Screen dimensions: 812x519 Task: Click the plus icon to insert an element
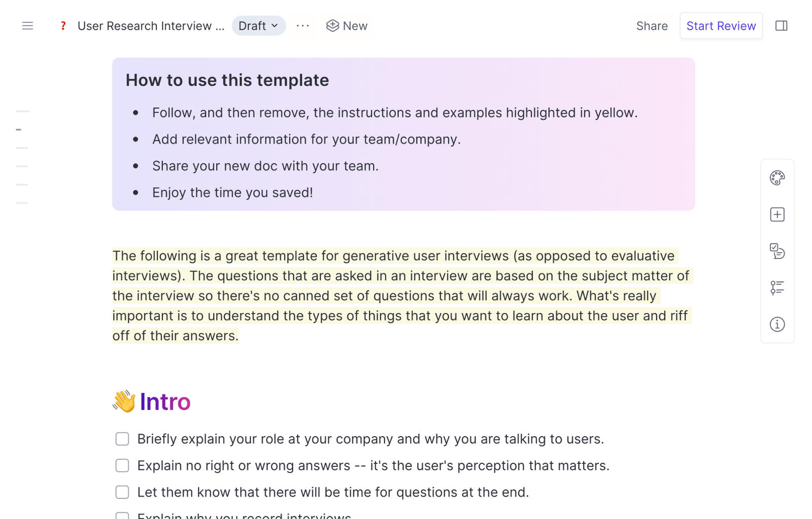(x=777, y=214)
